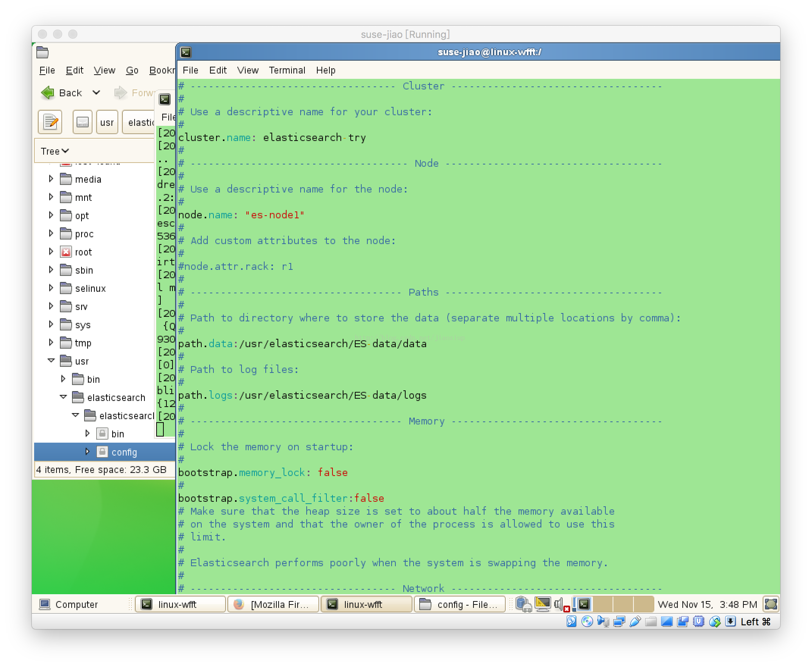Click the VirtualBox hard disk activity icon
Screen dimensions: 812x667
tap(571, 622)
